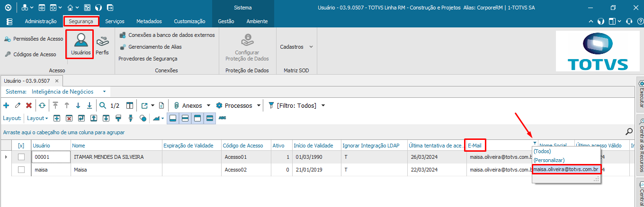This screenshot has height=207, width=644.
Task: Choose (Todos) in E-Mail filter list
Action: [543, 151]
